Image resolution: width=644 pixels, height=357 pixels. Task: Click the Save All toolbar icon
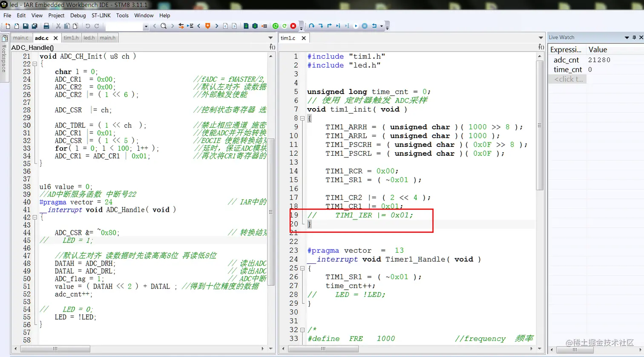coord(34,26)
